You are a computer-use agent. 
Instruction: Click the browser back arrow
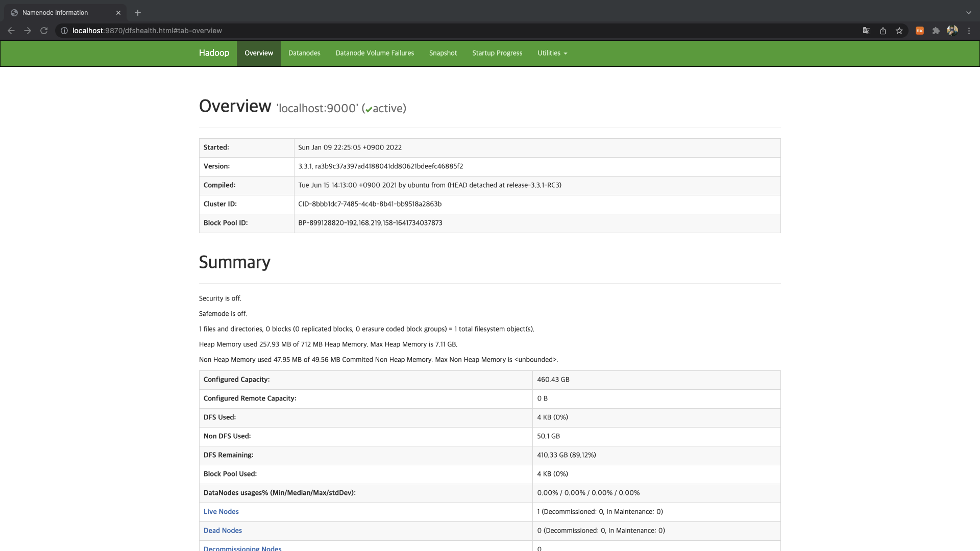[x=11, y=31]
